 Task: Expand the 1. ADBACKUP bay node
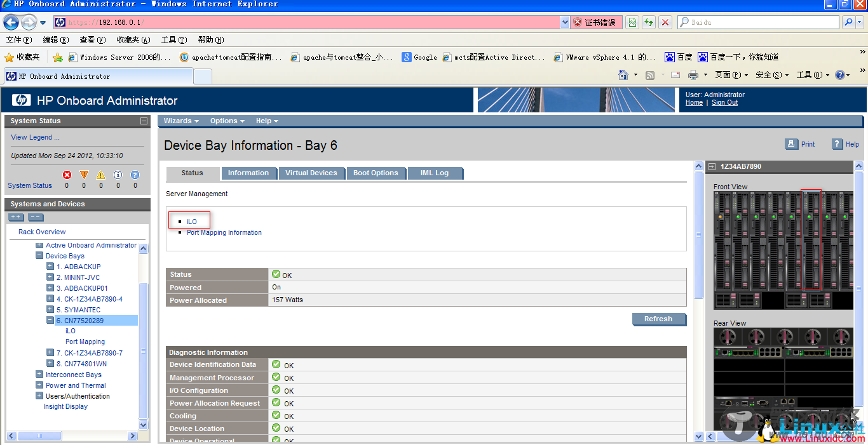(x=50, y=267)
